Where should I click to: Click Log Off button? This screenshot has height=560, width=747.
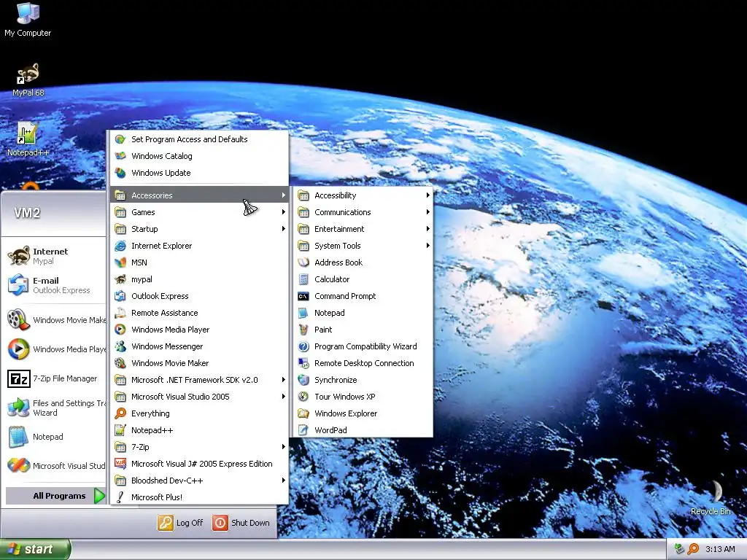pyautogui.click(x=181, y=523)
